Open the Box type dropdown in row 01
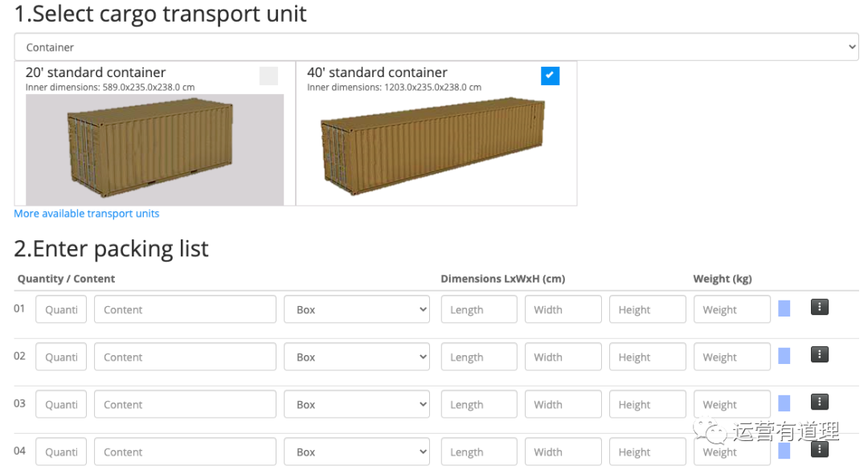Screen dimensions: 868x470 pyautogui.click(x=357, y=309)
